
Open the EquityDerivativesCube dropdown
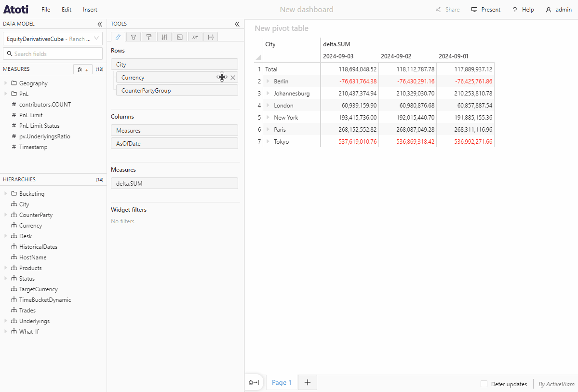[53, 39]
